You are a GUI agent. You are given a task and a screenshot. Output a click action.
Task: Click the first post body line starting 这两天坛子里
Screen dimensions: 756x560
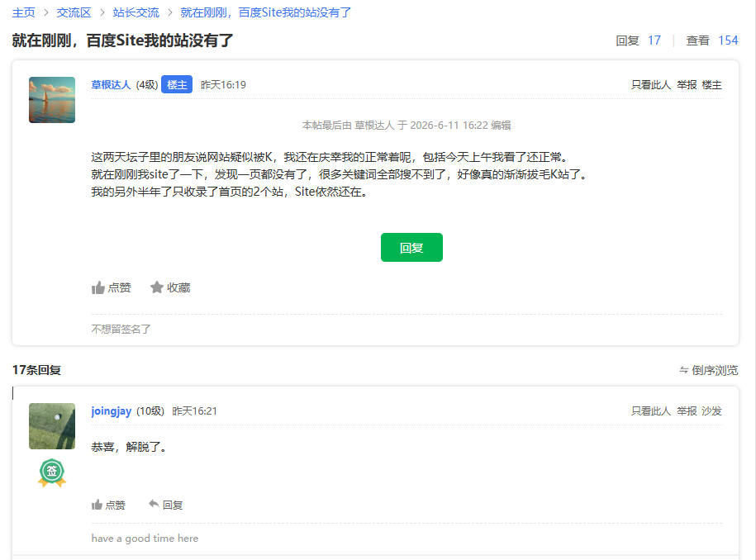click(331, 157)
